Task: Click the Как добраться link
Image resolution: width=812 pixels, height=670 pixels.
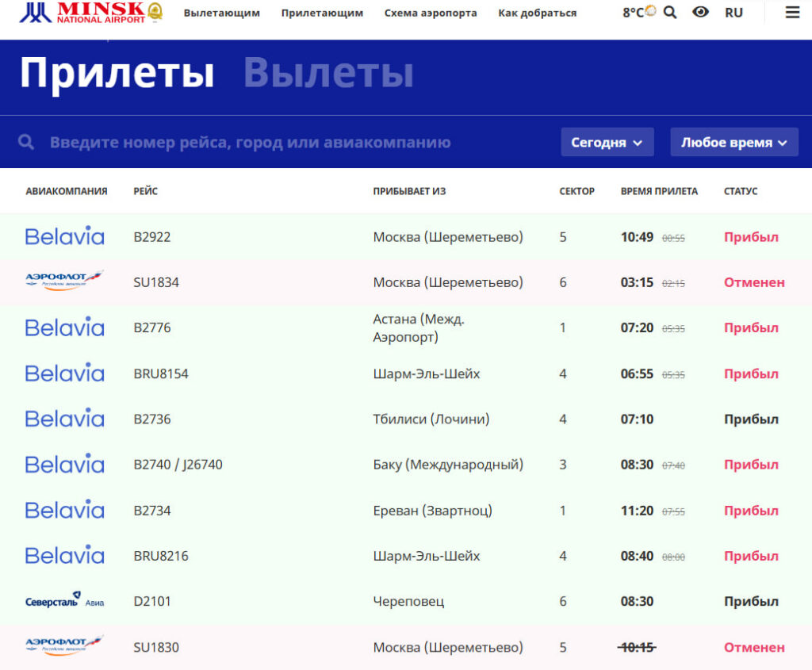Action: click(x=537, y=13)
